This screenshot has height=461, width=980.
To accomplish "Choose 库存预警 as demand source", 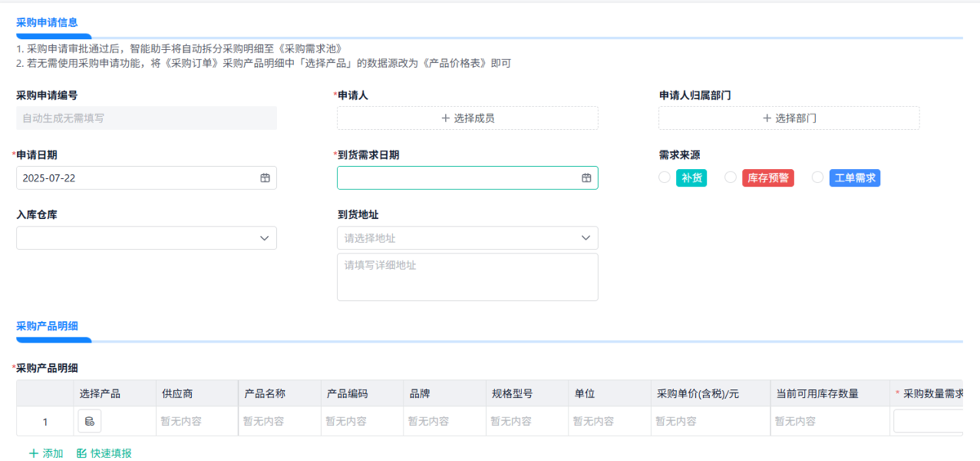I will 731,178.
